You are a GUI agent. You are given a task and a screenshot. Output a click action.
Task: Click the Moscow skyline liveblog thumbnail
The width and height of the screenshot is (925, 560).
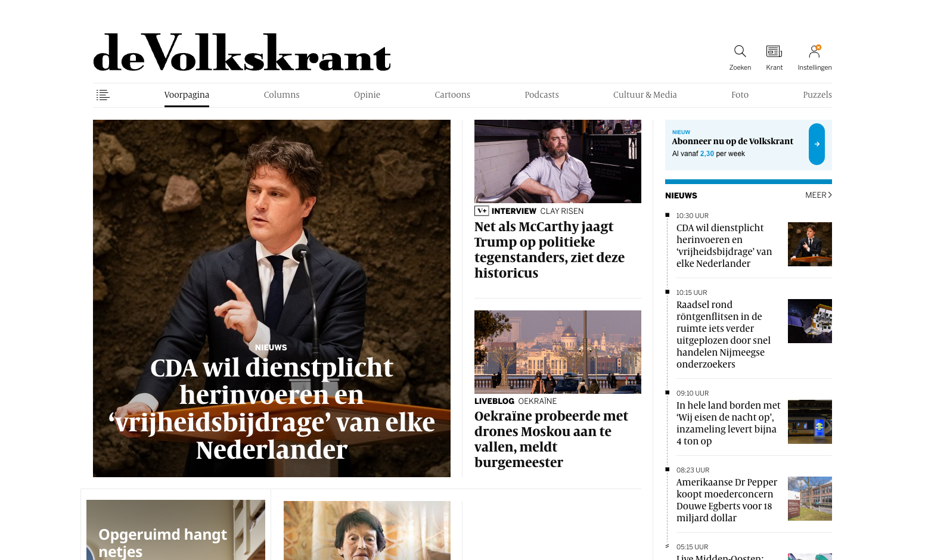[x=558, y=352]
